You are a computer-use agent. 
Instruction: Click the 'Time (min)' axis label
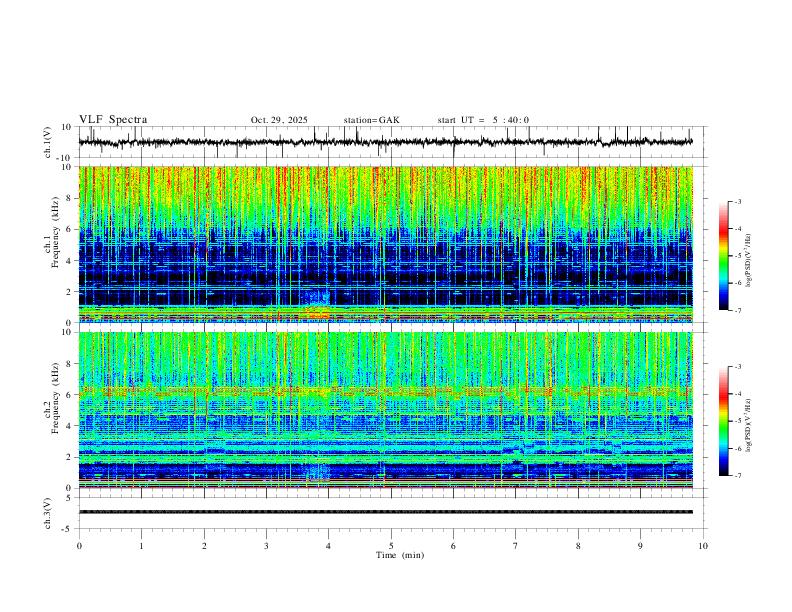coord(400,555)
